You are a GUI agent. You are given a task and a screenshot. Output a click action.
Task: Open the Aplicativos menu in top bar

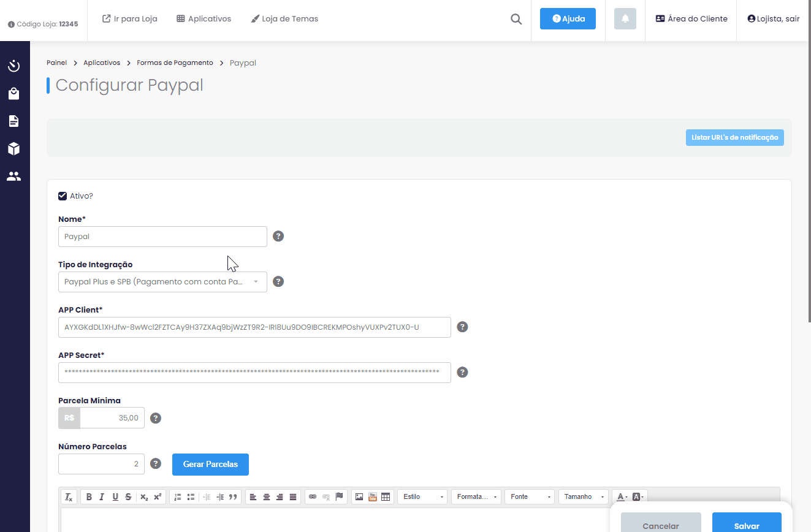(x=204, y=19)
